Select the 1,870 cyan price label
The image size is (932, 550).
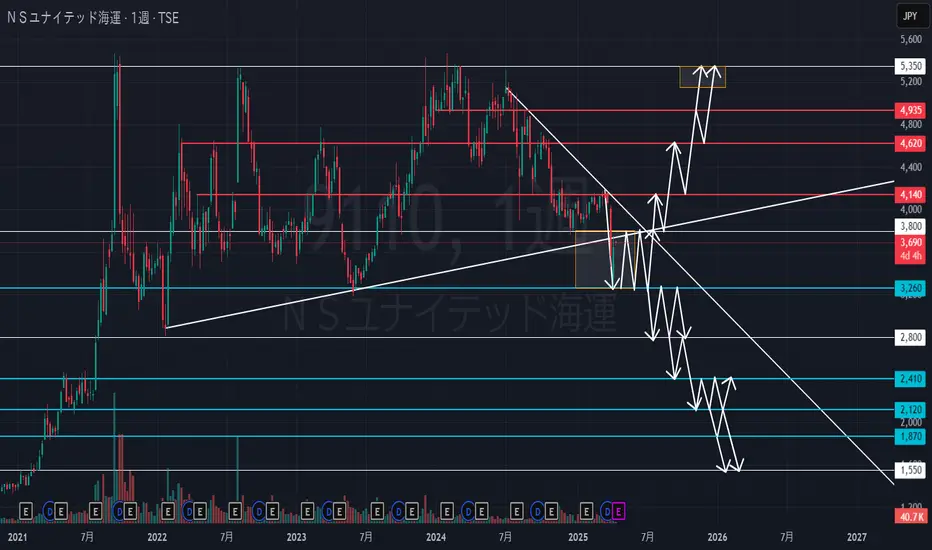point(910,436)
